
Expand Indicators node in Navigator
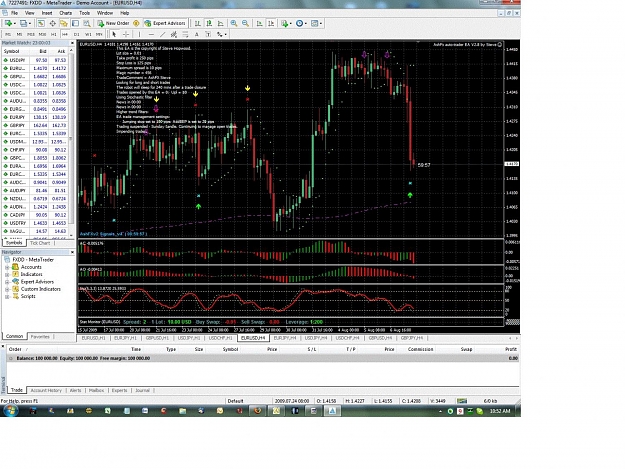coord(7,275)
